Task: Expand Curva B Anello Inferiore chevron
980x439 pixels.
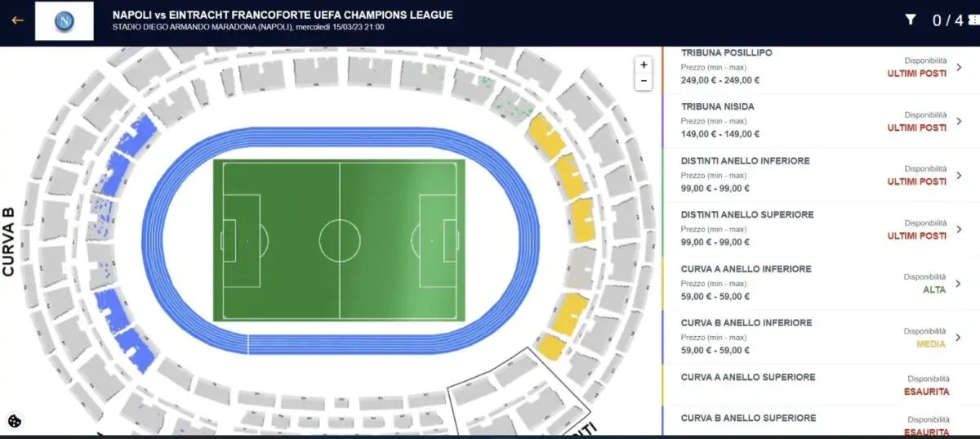Action: (x=959, y=337)
